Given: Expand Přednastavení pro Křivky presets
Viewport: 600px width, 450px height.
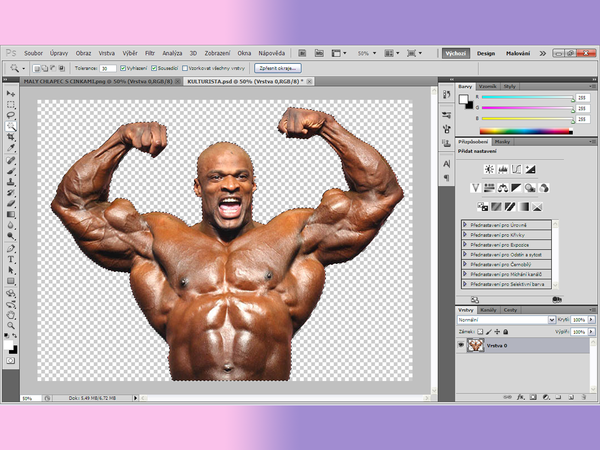Looking at the screenshot, I should click(466, 235).
